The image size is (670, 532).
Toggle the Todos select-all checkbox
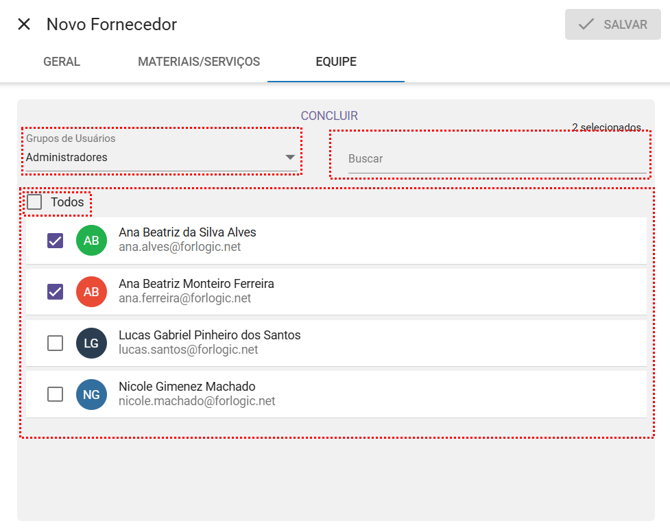[x=35, y=203]
